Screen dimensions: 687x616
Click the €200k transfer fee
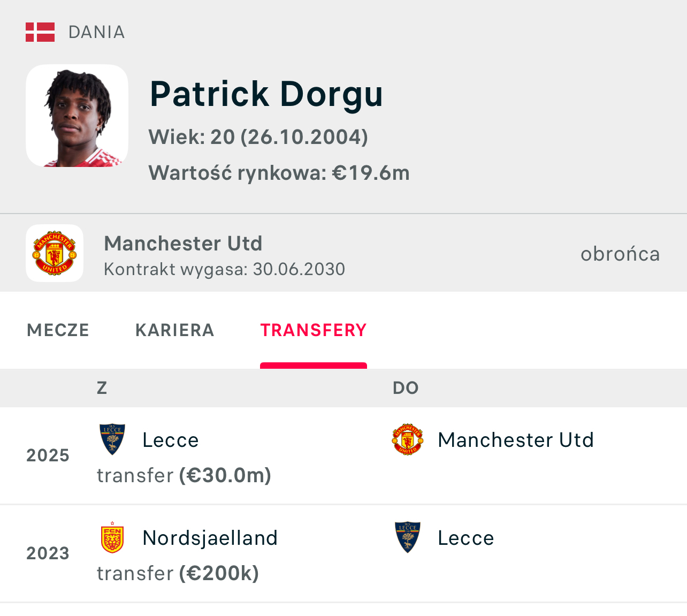pyautogui.click(x=219, y=573)
